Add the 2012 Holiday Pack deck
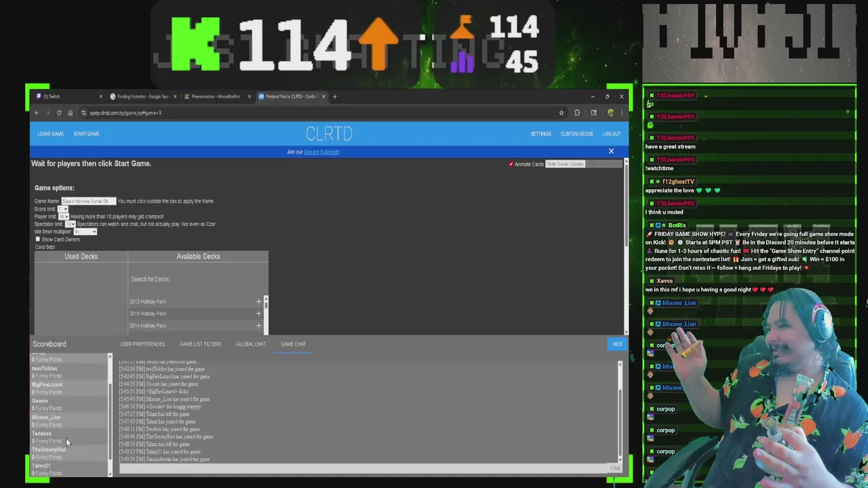This screenshot has height=488, width=868. (x=258, y=302)
